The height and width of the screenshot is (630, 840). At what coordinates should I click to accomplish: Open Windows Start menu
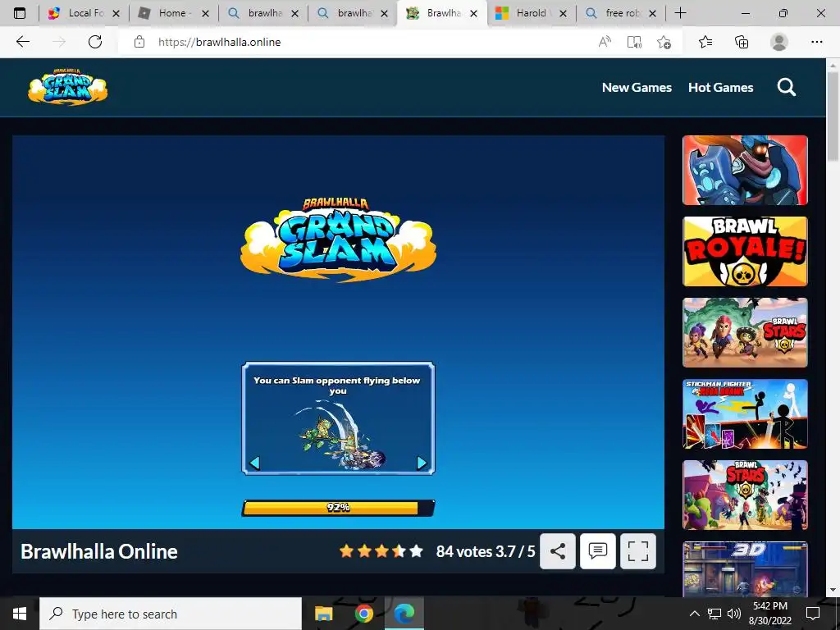(20, 614)
